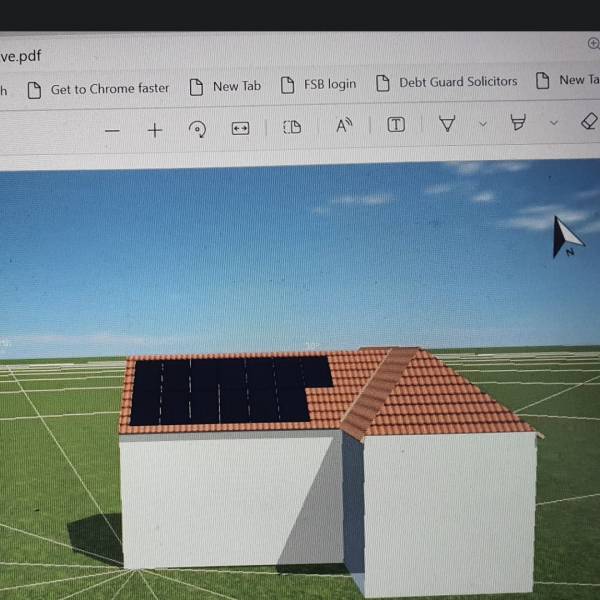Image resolution: width=600 pixels, height=600 pixels.
Task: Click the zoom in plus button
Action: tap(155, 130)
